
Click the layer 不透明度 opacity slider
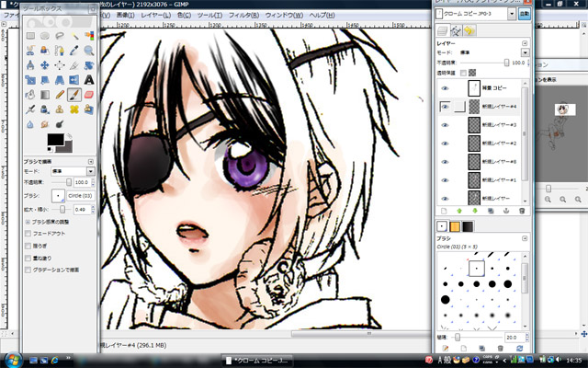click(484, 63)
